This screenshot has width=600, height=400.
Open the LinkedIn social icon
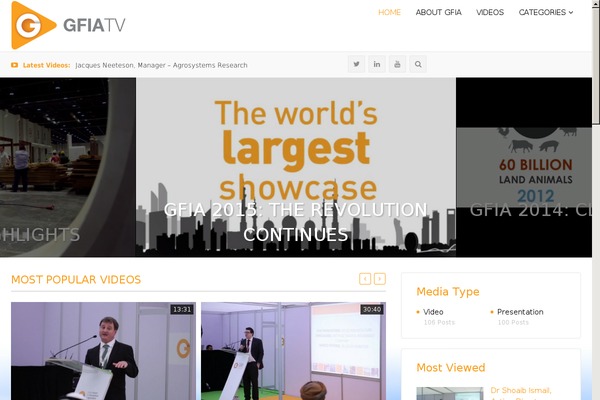click(377, 64)
